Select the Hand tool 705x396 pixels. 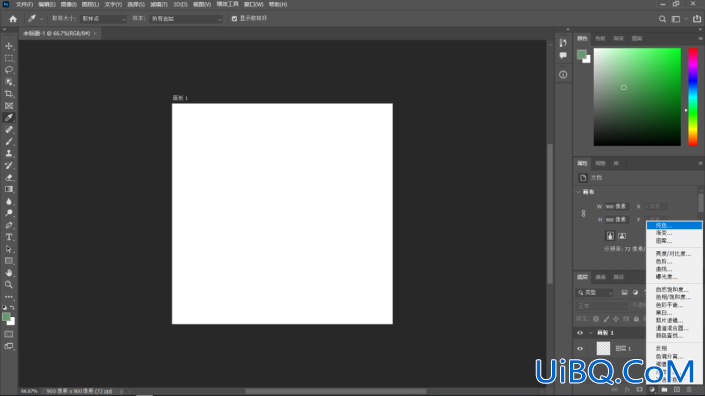(x=9, y=273)
